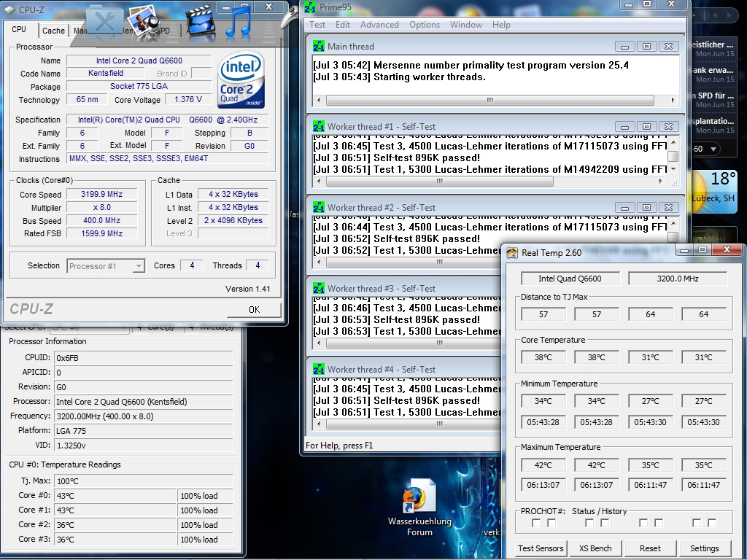Screen dimensions: 747x560
Task: Click the Prime95 title bar application icon
Action: click(310, 7)
